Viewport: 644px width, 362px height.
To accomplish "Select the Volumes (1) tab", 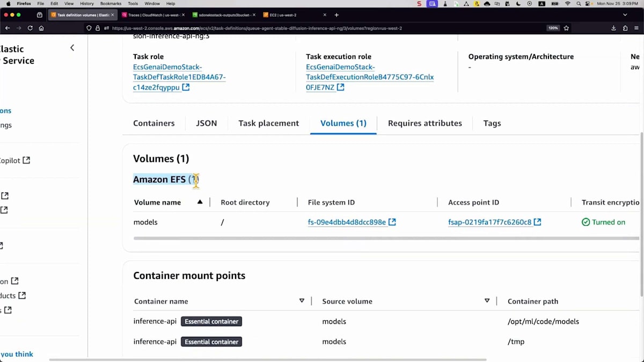I will pyautogui.click(x=343, y=123).
